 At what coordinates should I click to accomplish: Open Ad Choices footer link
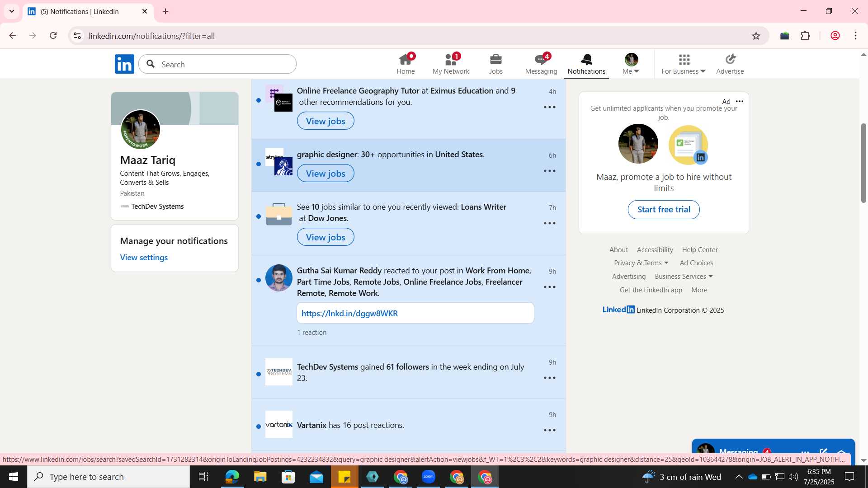[696, 263]
